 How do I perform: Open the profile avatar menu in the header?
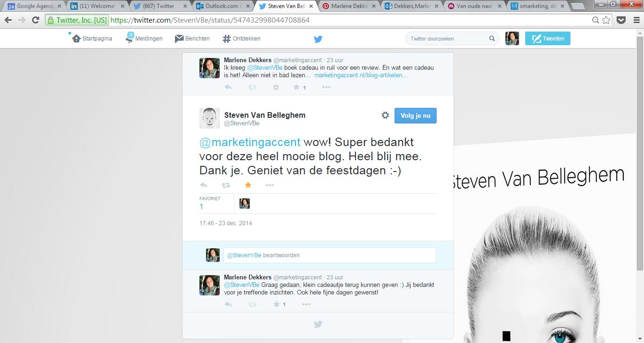point(512,39)
